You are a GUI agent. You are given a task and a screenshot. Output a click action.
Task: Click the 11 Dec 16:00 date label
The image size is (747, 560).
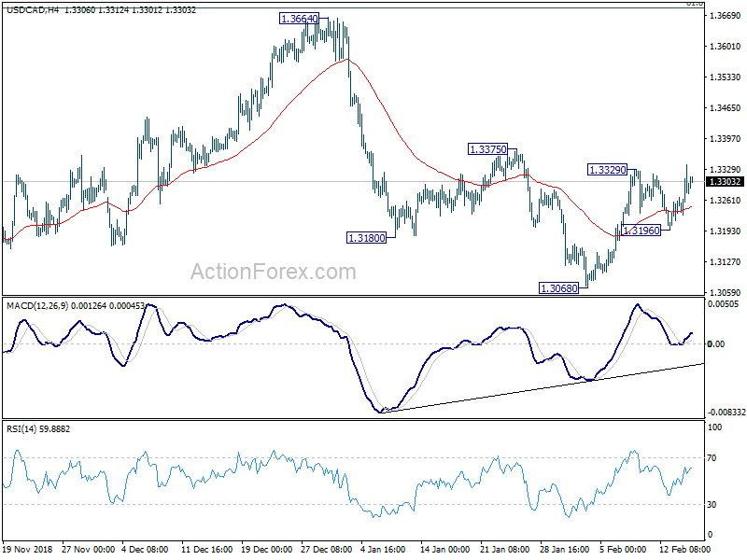point(206,550)
